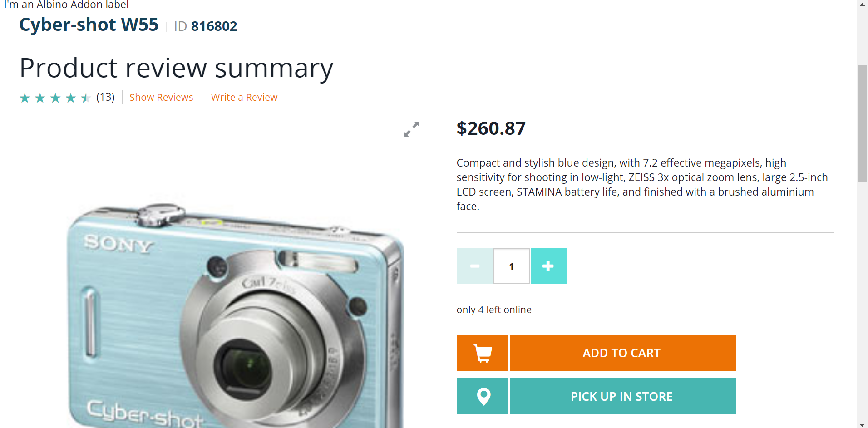This screenshot has width=868, height=428.
Task: Decrease quantity with the minus button
Action: [475, 266]
